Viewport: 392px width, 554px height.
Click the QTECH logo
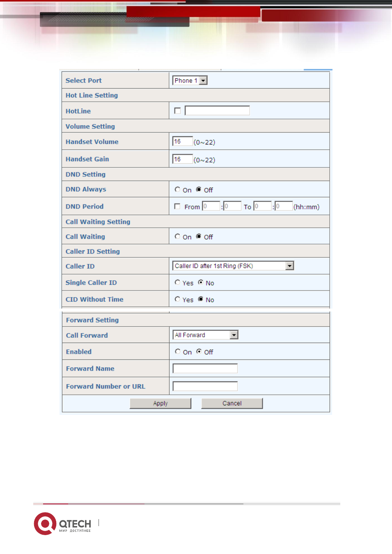62,524
